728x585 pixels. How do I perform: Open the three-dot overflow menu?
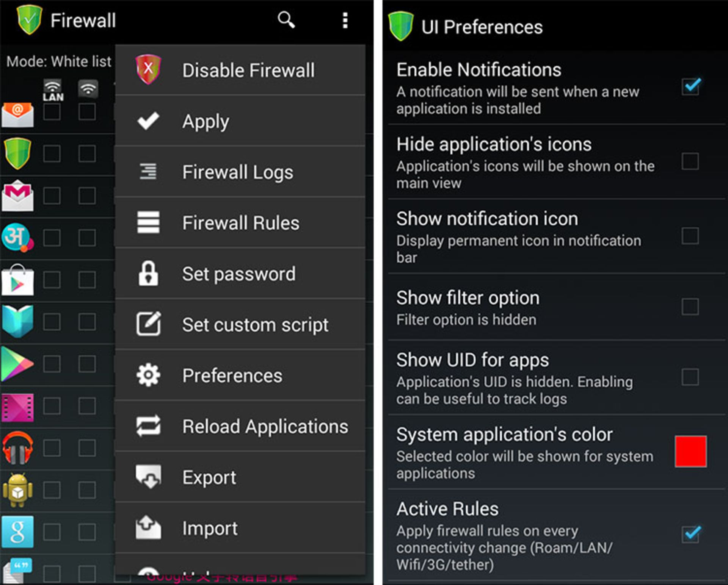click(x=345, y=20)
